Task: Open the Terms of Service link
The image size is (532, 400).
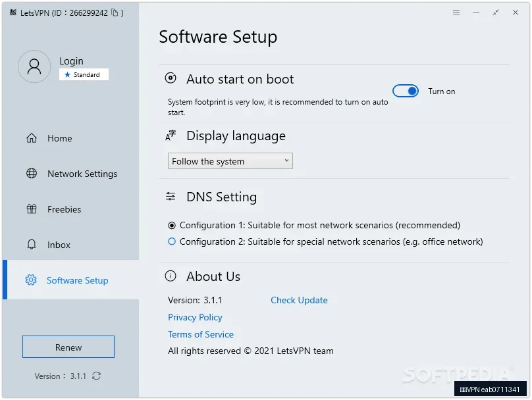Action: [201, 334]
